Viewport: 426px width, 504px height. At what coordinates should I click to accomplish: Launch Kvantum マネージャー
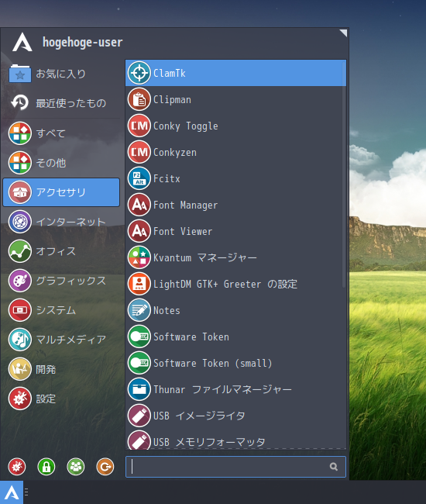(x=235, y=257)
